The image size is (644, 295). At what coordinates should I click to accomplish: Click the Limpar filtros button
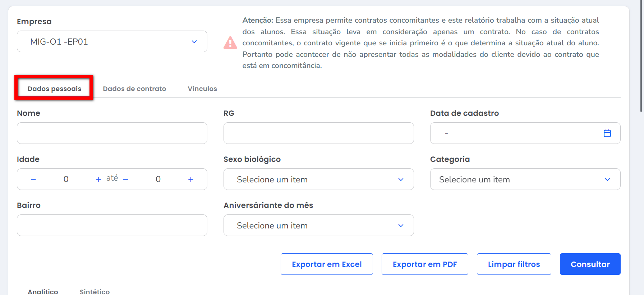[514, 264]
